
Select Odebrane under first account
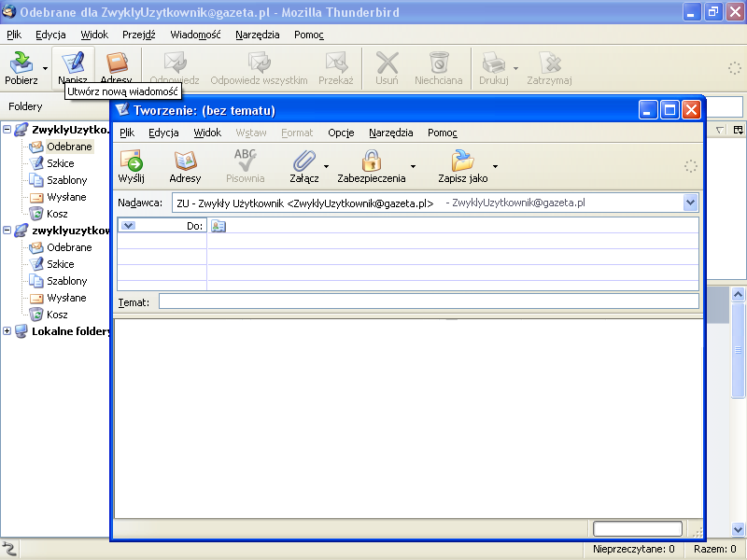pyautogui.click(x=69, y=147)
